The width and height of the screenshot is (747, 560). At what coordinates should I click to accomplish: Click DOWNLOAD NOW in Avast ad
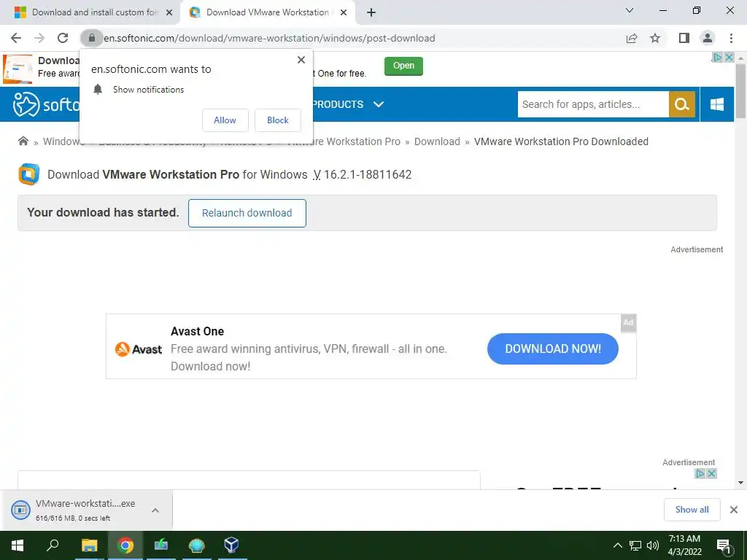pyautogui.click(x=553, y=349)
